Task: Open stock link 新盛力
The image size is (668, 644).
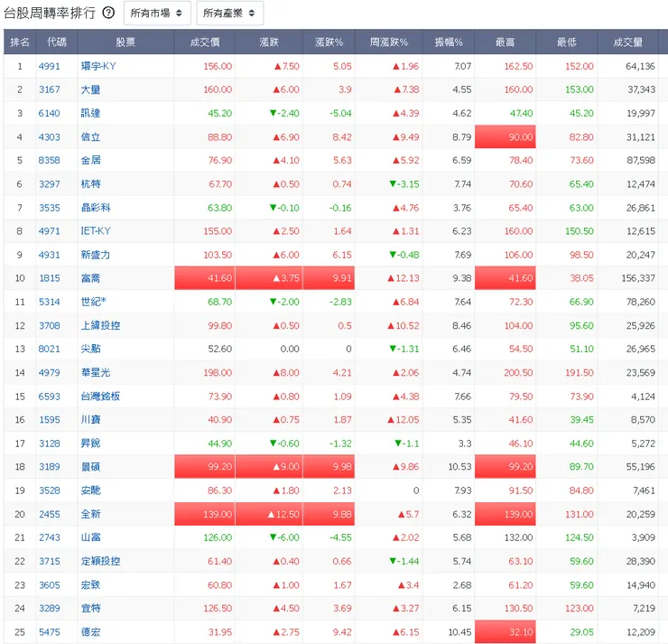Action: [x=96, y=255]
